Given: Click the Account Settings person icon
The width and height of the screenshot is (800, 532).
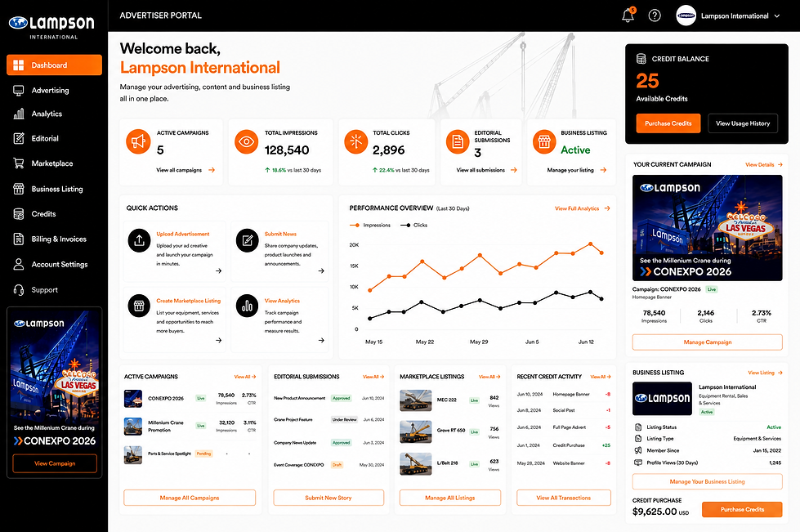Looking at the screenshot, I should (18, 264).
